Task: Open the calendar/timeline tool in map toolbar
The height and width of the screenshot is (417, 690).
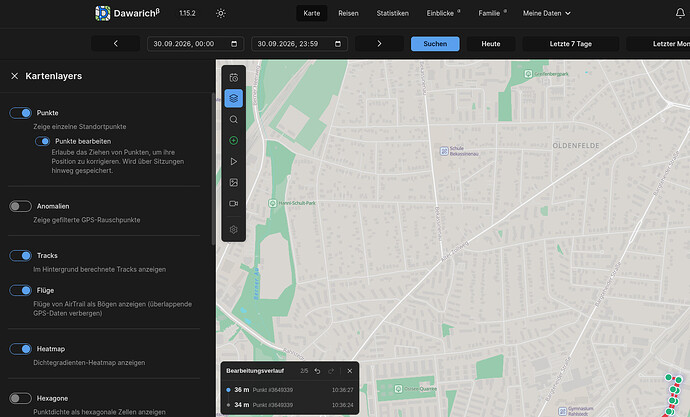Action: click(234, 78)
